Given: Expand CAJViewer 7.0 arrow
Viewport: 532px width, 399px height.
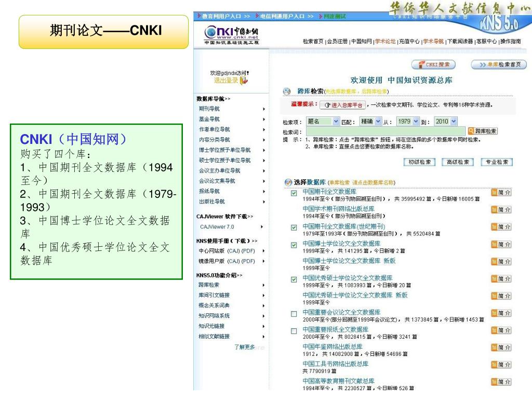Looking at the screenshot, I should pos(262,227).
